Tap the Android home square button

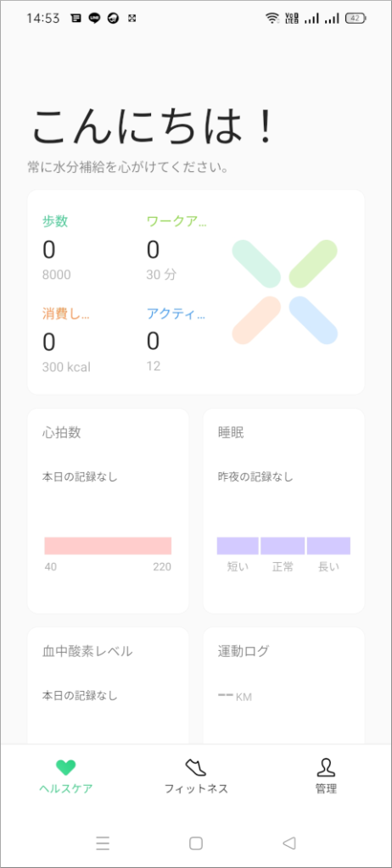click(x=196, y=843)
